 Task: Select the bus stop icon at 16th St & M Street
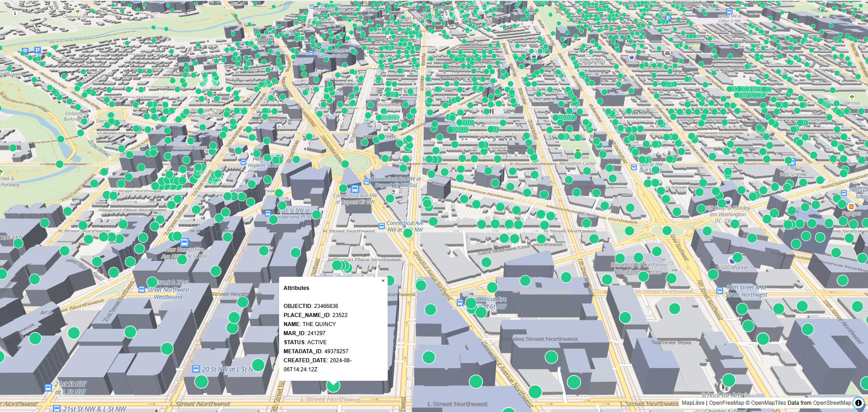click(720, 291)
